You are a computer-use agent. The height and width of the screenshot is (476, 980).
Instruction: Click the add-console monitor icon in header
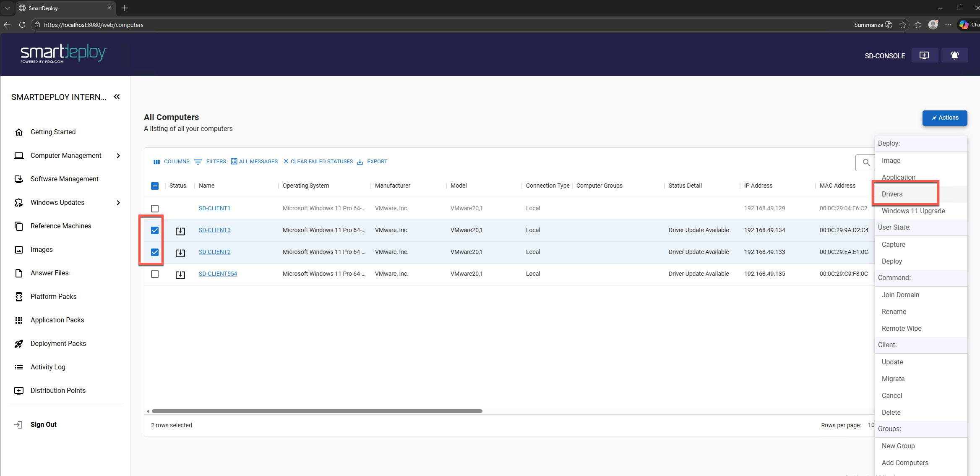click(924, 55)
